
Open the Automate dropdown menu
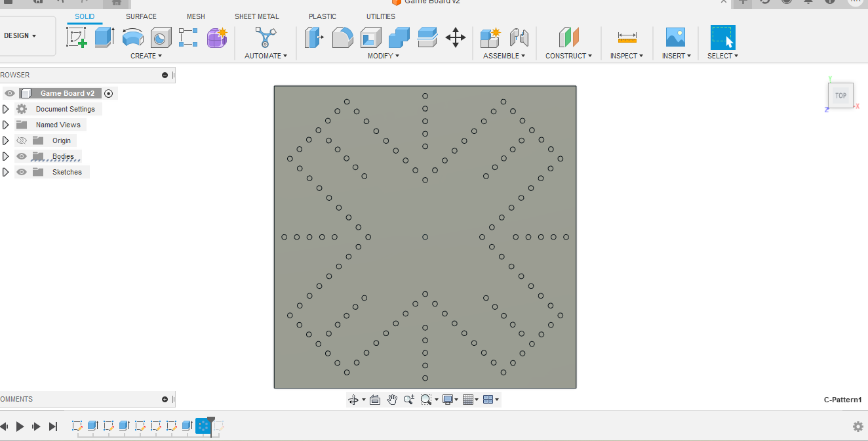pos(266,56)
